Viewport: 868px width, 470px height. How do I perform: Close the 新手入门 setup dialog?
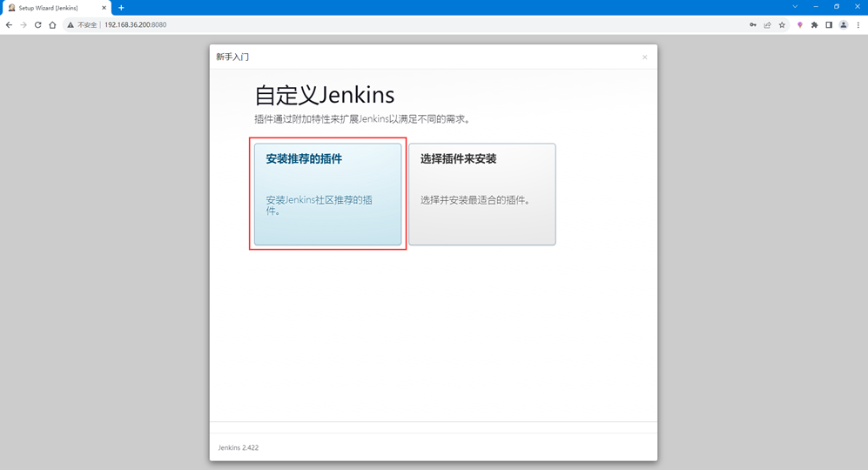644,57
